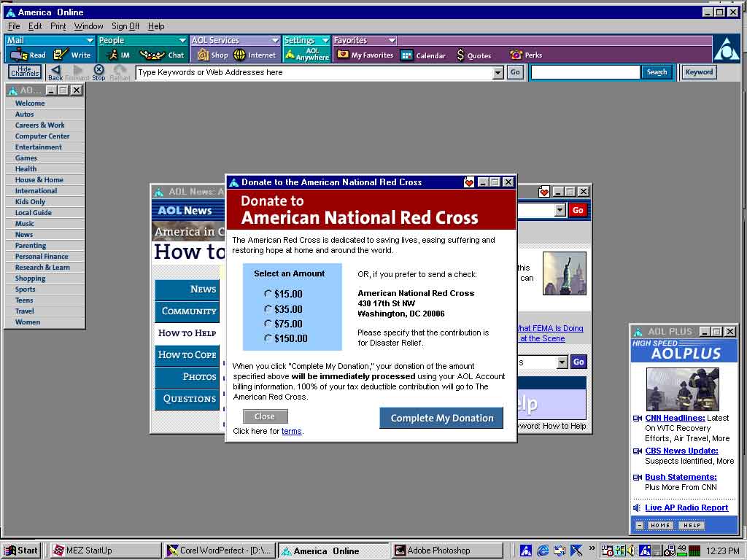Add Red Cross dialog to favorites heart icon
This screenshot has width=747, height=560.
(x=469, y=182)
